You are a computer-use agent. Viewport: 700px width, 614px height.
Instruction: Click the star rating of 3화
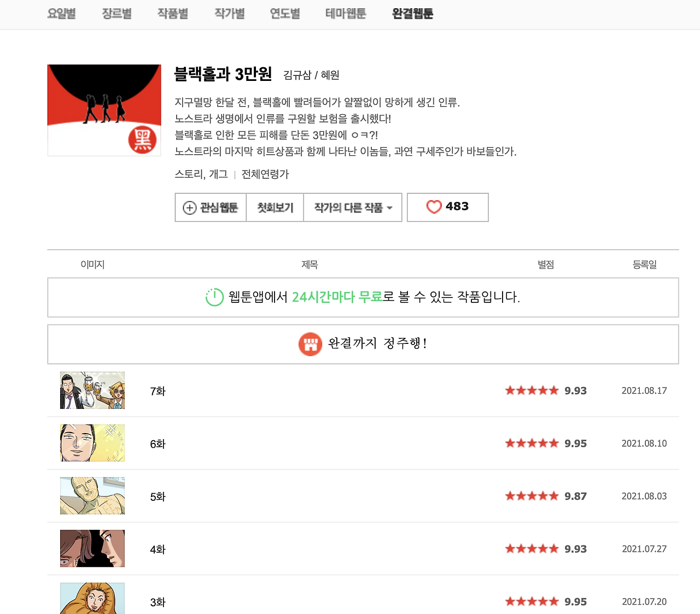coord(532,601)
